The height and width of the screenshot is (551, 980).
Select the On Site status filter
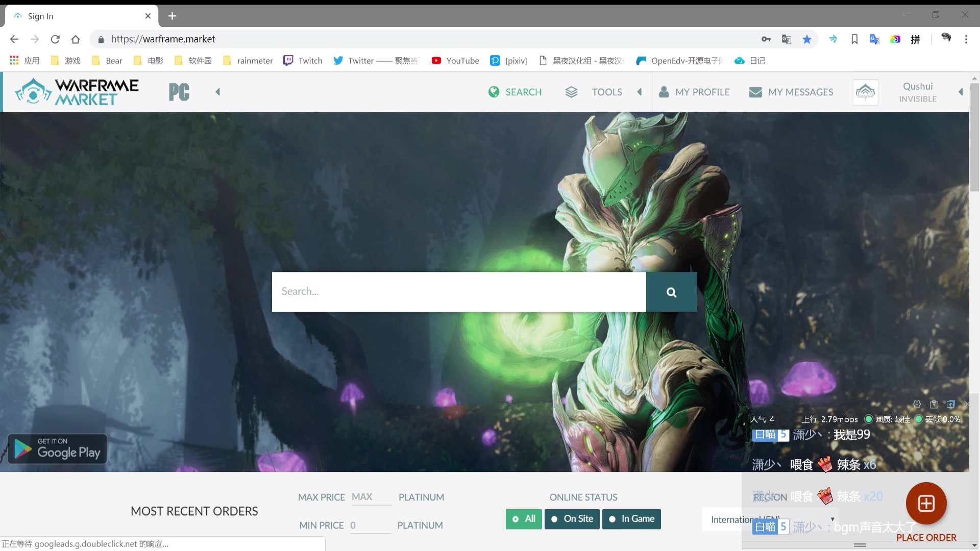click(x=572, y=519)
